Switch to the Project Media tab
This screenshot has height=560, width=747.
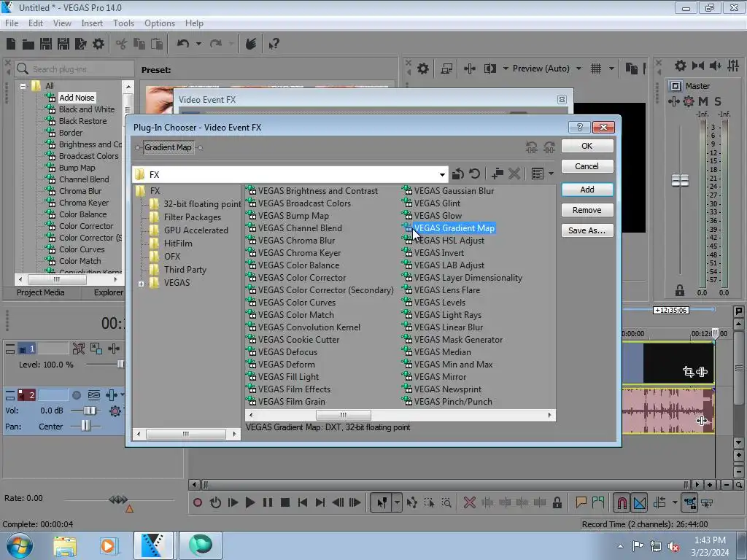pyautogui.click(x=41, y=292)
